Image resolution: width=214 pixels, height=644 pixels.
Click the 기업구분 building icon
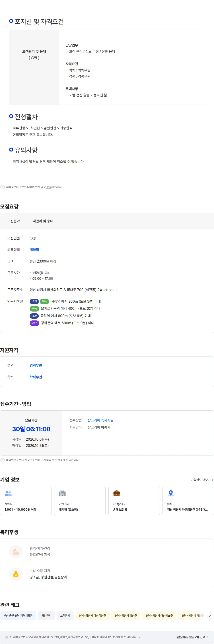click(62, 493)
